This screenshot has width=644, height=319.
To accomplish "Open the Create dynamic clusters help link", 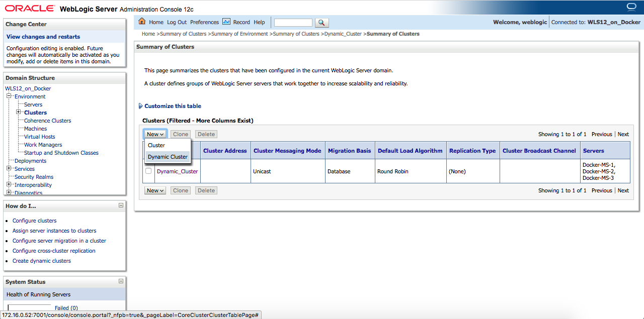I will (42, 261).
